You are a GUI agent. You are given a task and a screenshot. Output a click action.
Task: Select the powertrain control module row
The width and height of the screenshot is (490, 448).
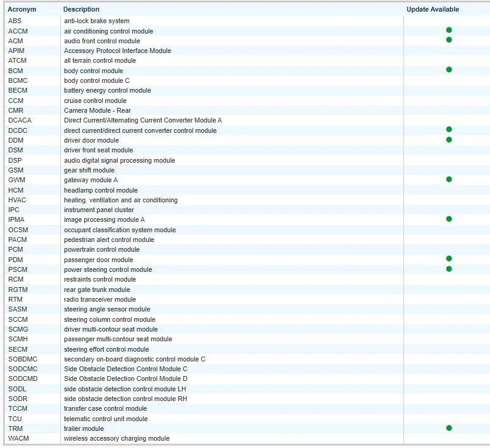102,250
